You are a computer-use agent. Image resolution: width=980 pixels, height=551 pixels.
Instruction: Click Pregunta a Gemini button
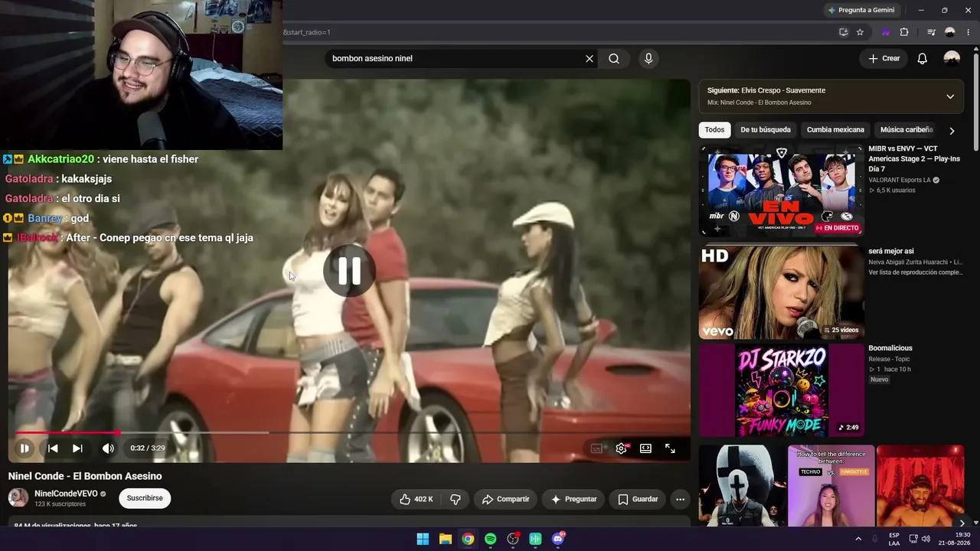(861, 10)
